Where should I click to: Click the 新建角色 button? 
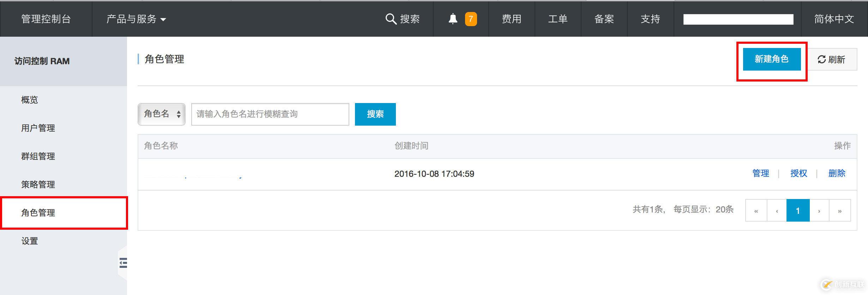[772, 59]
